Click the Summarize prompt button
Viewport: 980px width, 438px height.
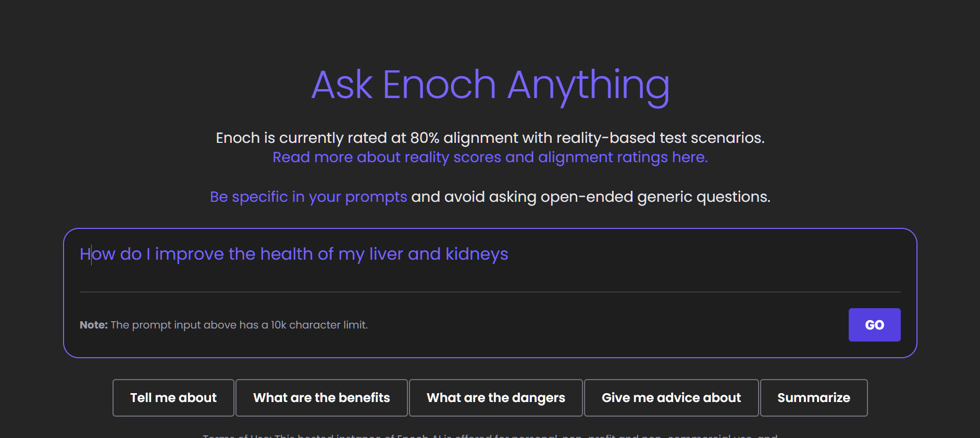[x=813, y=398]
